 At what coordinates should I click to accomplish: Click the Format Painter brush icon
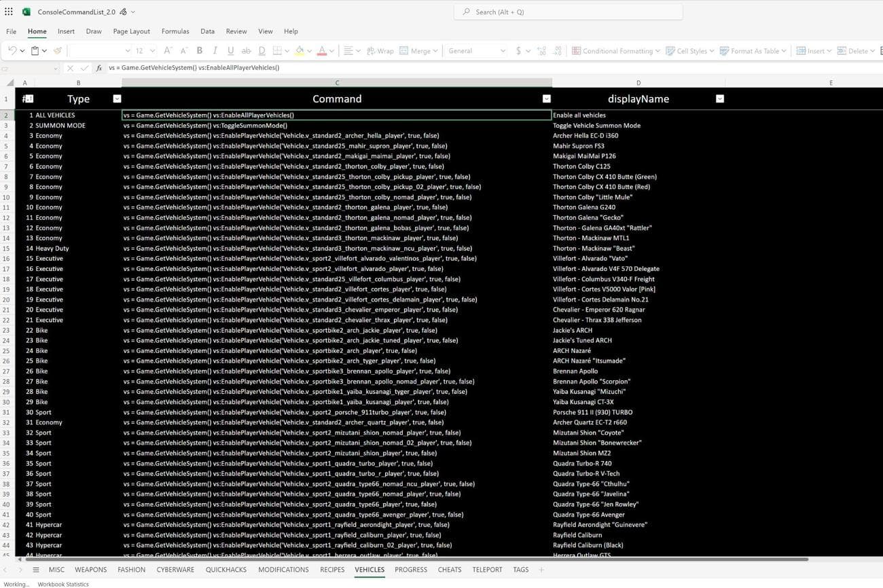pyautogui.click(x=58, y=51)
